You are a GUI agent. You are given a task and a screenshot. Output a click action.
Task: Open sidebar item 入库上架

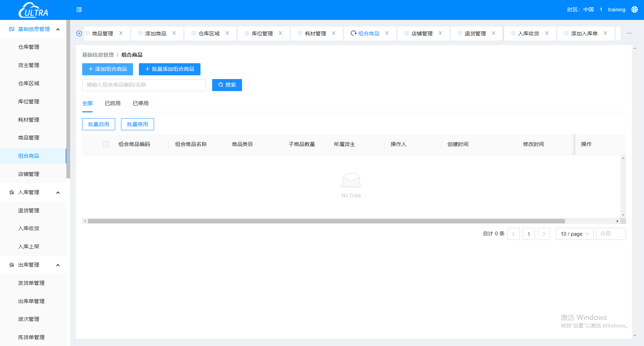coord(29,247)
